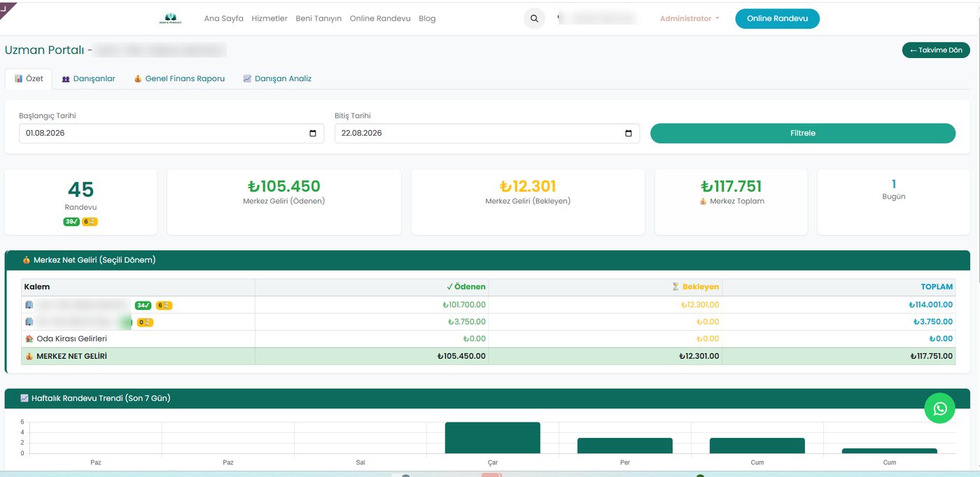Click the green 34 badge in first row
Viewport: 980px width, 477px height.
(x=143, y=305)
